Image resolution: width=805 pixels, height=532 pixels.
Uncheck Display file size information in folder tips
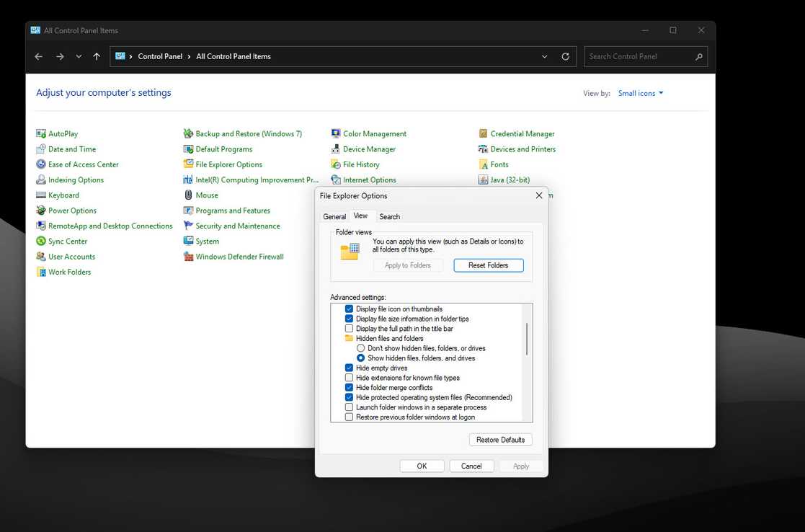(x=349, y=319)
